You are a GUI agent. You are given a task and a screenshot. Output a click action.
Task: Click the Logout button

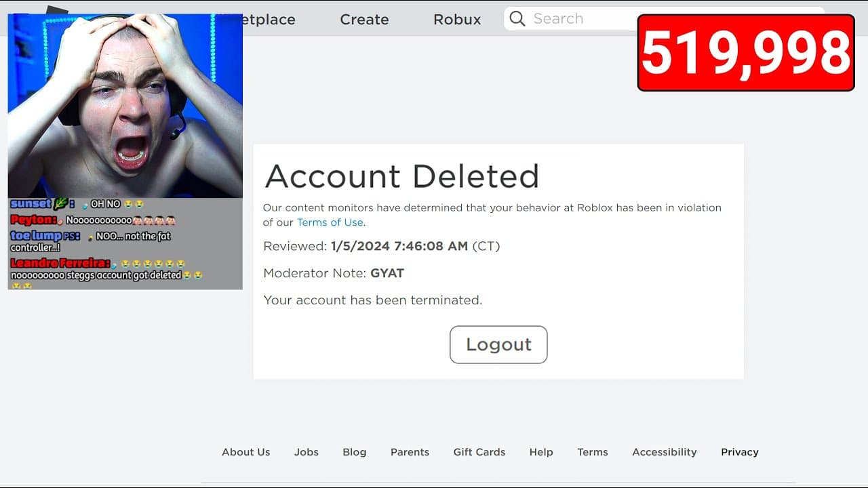(x=498, y=344)
